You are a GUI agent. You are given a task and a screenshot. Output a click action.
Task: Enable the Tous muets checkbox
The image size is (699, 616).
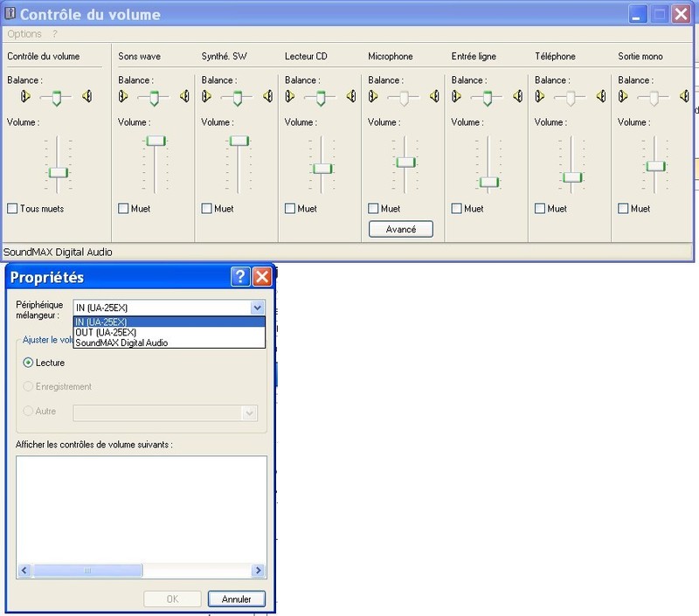click(12, 209)
